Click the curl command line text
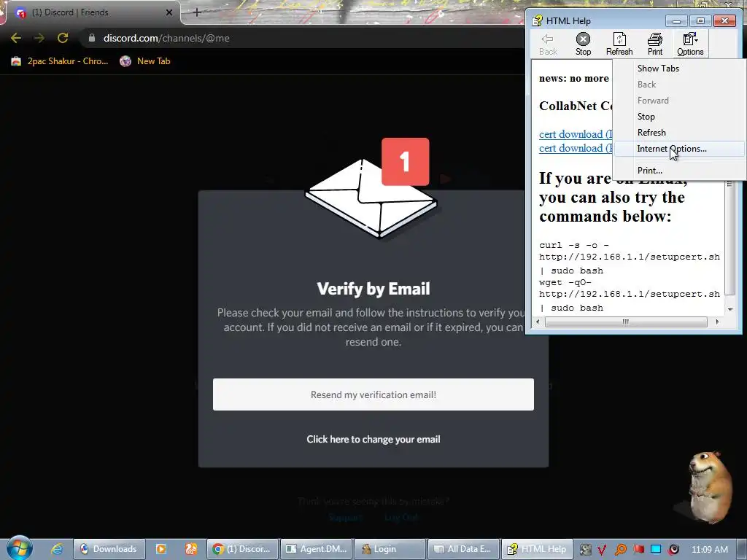This screenshot has height=560, width=747. point(630,257)
